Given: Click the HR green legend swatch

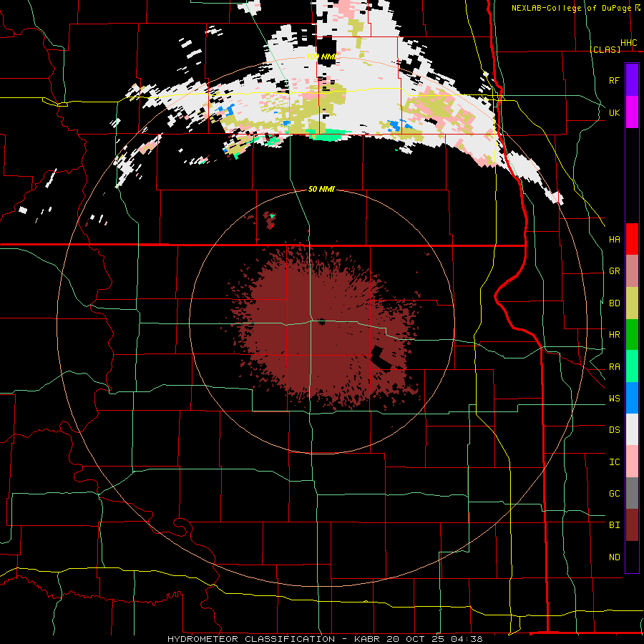Looking at the screenshot, I should [x=632, y=335].
